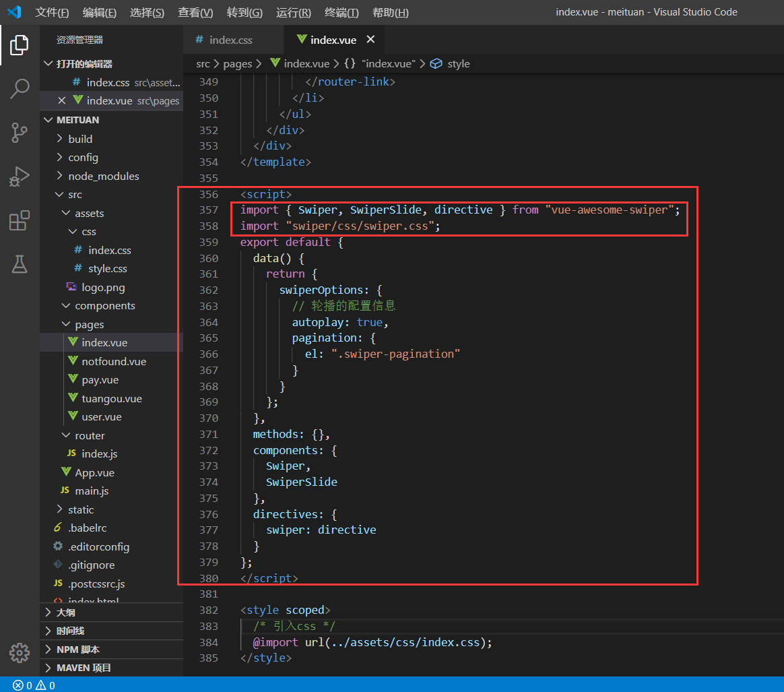The width and height of the screenshot is (784, 692).
Task: Collapse the 打开的编辑器 section
Action: click(48, 63)
